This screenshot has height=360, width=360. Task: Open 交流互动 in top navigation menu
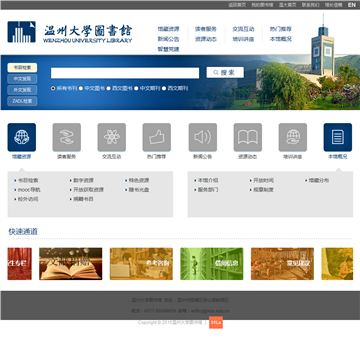[x=243, y=29]
